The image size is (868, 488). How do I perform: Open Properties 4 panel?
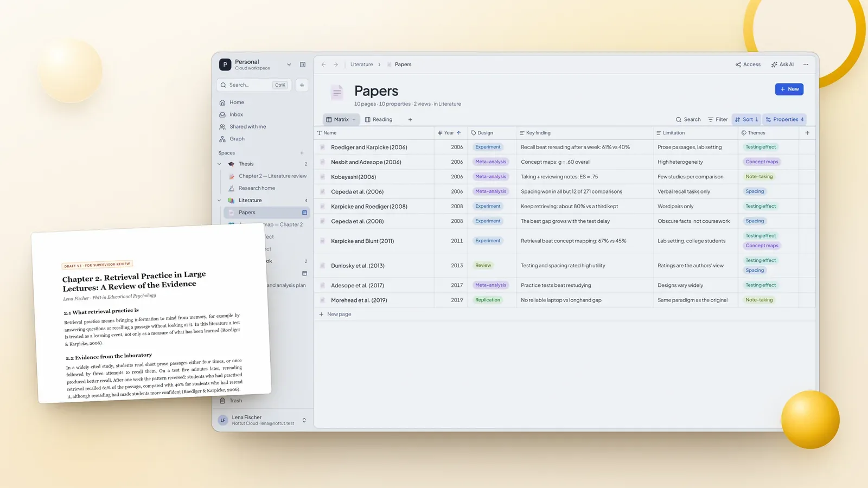point(784,120)
